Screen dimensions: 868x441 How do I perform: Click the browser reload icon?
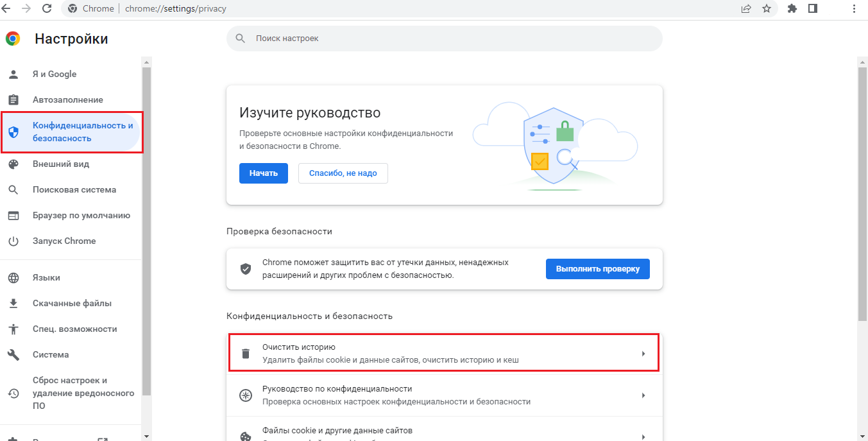pos(47,8)
